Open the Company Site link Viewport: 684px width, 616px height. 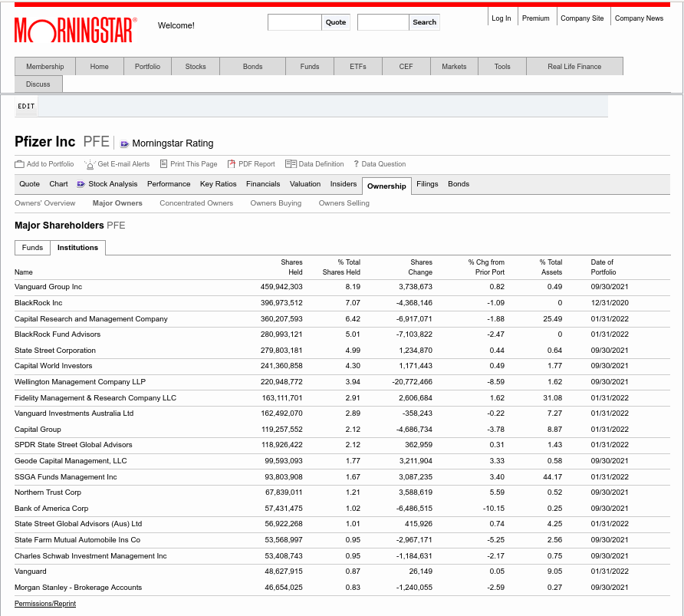[582, 18]
